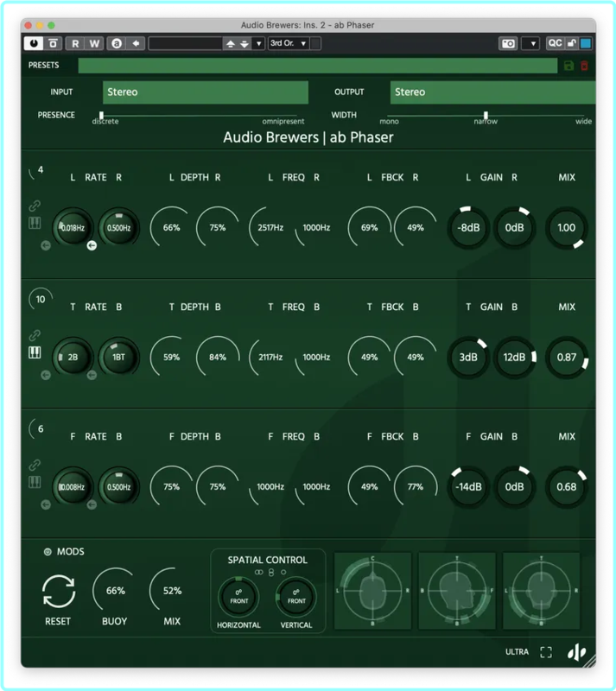The image size is (616, 691).
Task: Click the HORIZONTAL spatial knob
Action: [x=238, y=597]
